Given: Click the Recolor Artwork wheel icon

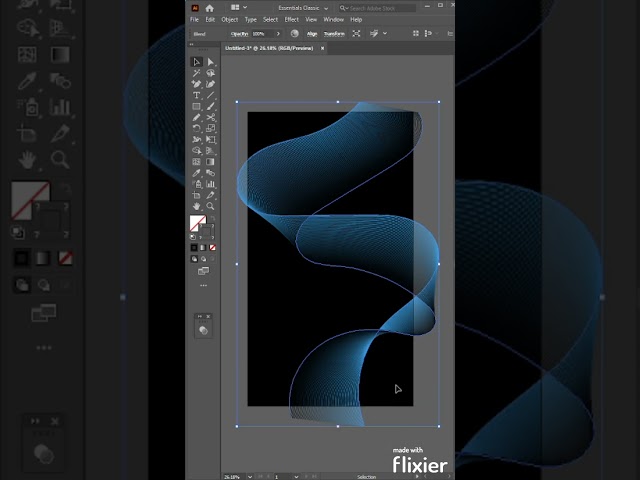Looking at the screenshot, I should [x=294, y=33].
